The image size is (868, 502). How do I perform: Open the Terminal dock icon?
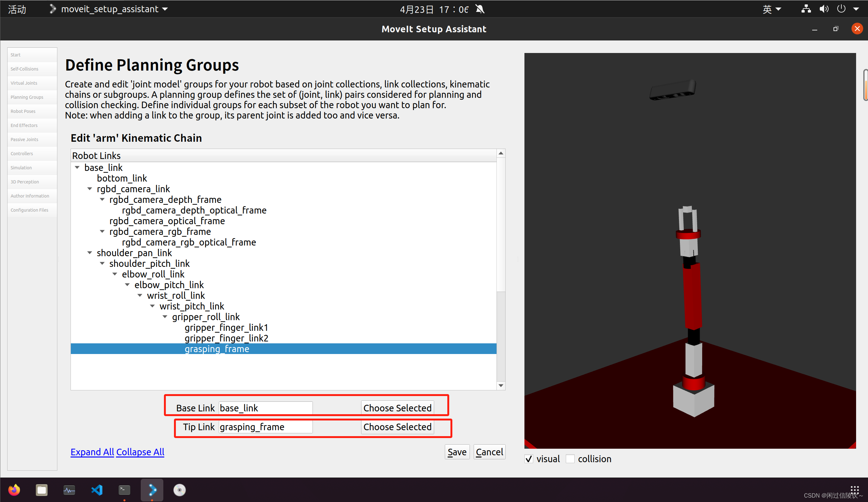tap(124, 489)
